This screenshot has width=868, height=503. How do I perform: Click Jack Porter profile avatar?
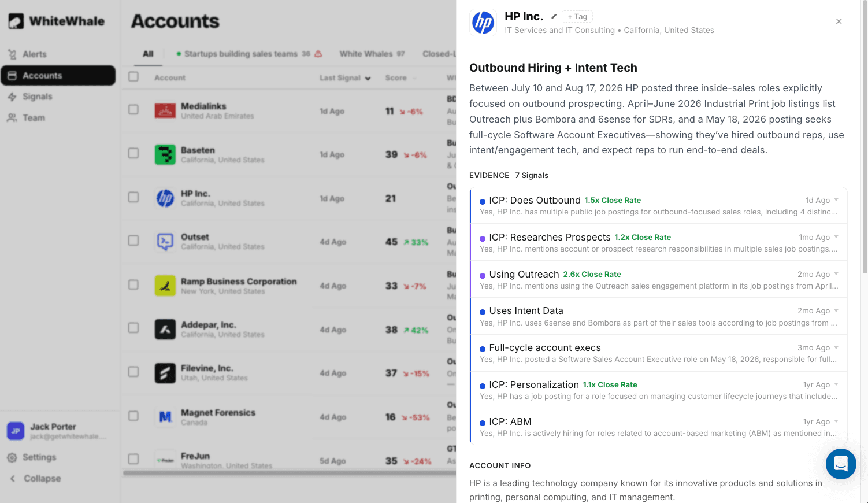click(16, 431)
